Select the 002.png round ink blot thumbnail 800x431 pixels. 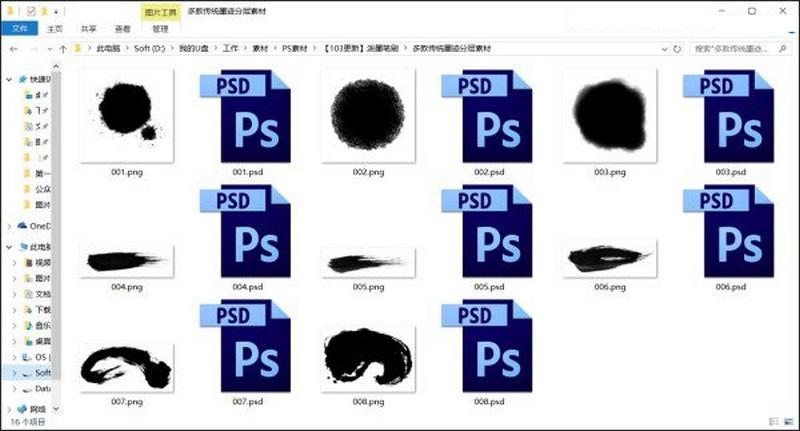pos(368,116)
